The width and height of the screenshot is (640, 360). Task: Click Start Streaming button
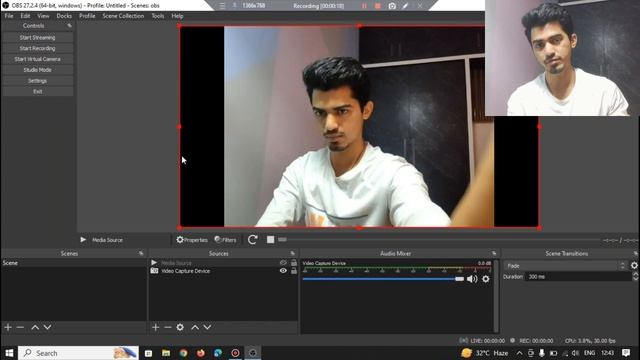pos(38,38)
